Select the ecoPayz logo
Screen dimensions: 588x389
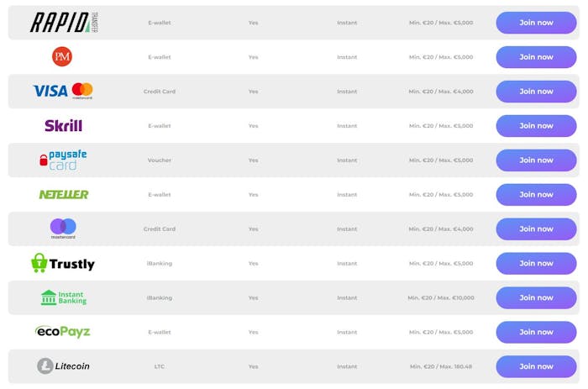tap(63, 332)
